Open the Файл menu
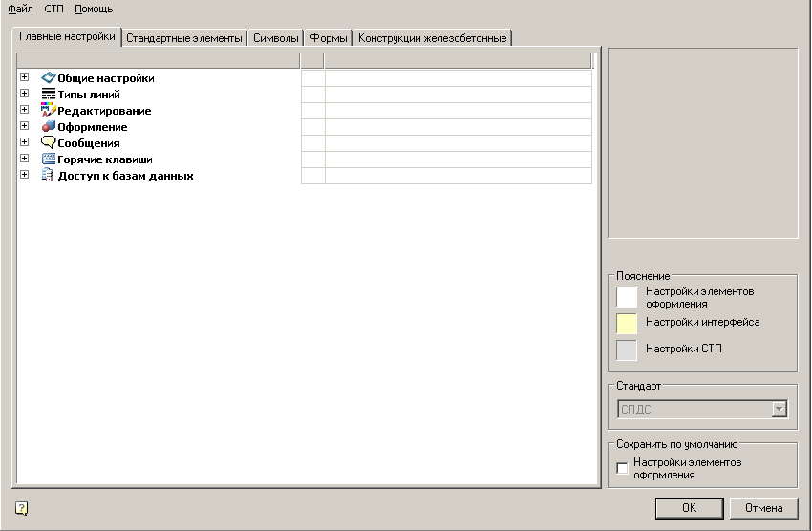812x531 pixels. coord(20,9)
